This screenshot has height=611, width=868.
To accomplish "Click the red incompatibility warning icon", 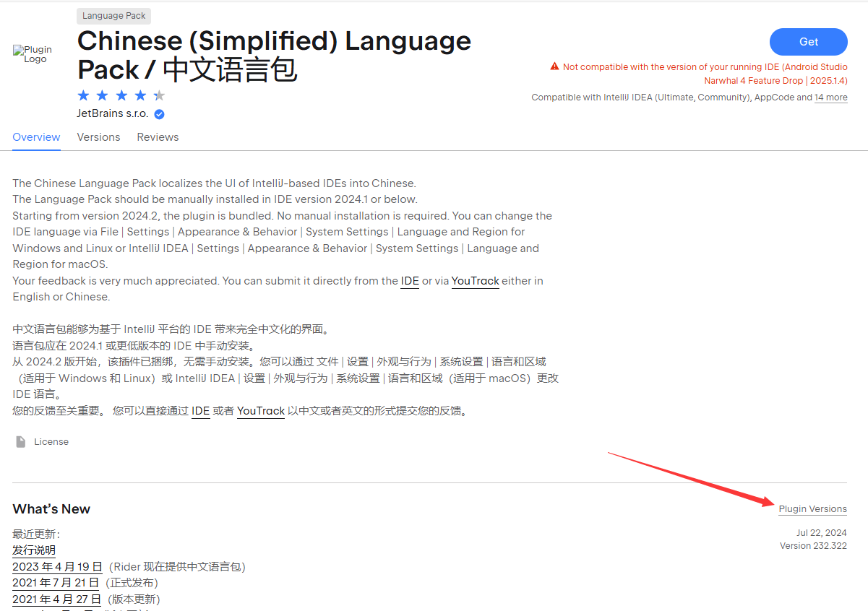I will click(x=554, y=66).
